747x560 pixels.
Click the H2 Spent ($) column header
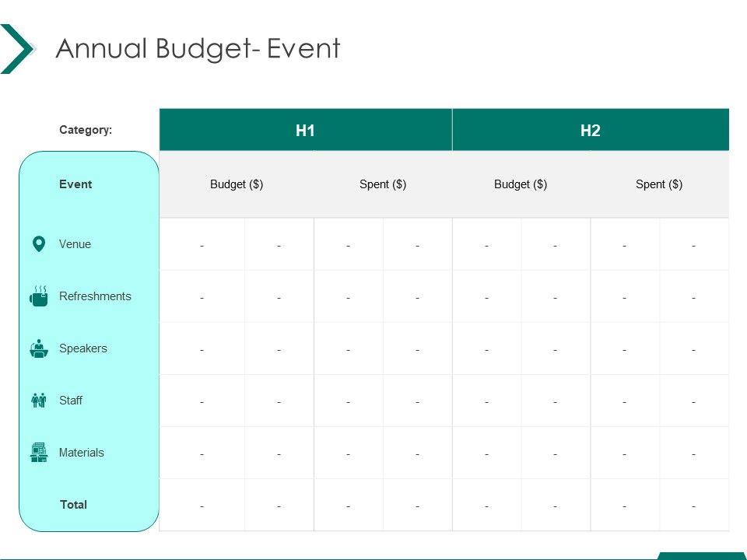[659, 184]
